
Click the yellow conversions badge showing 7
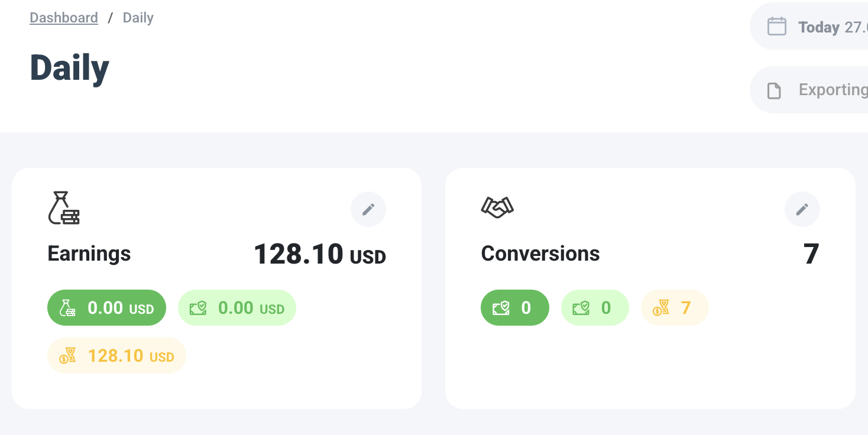675,307
